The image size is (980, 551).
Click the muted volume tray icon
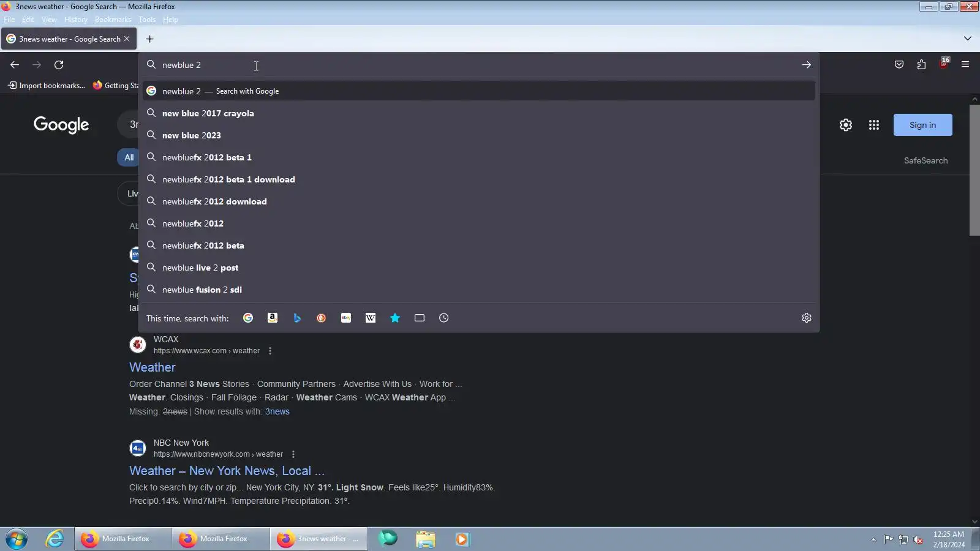pos(918,539)
